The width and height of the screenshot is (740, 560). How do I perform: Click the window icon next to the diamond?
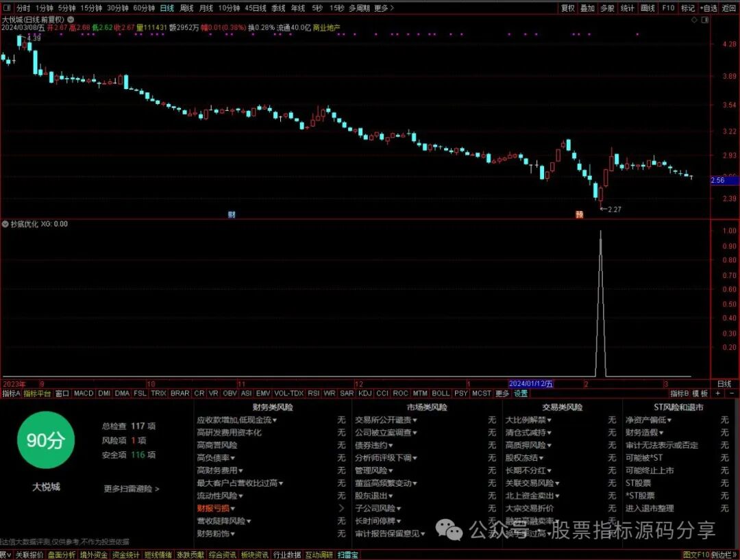point(704,20)
